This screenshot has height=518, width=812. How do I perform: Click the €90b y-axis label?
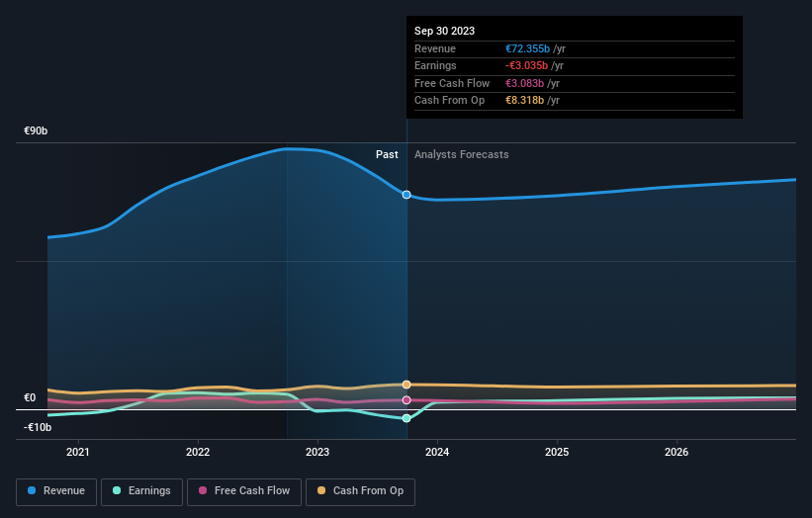(36, 130)
